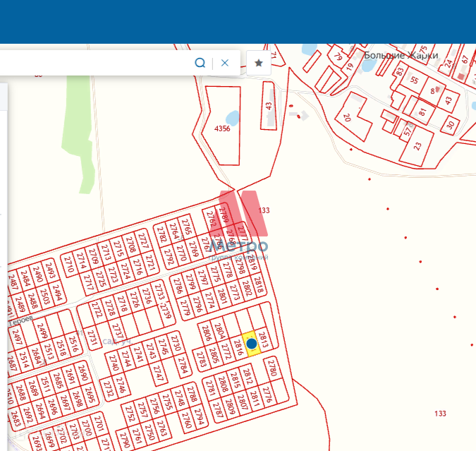
Task: Select parcel 2690 on the map
Action: pos(83,373)
